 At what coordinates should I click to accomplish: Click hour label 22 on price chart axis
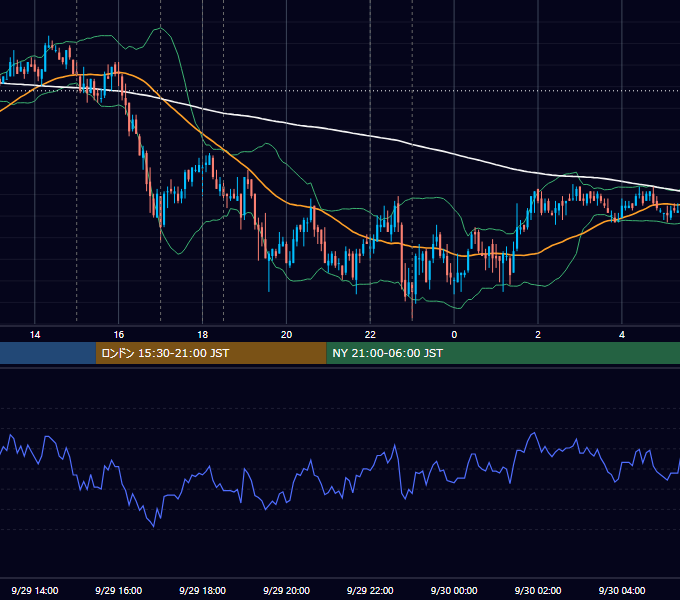(370, 335)
